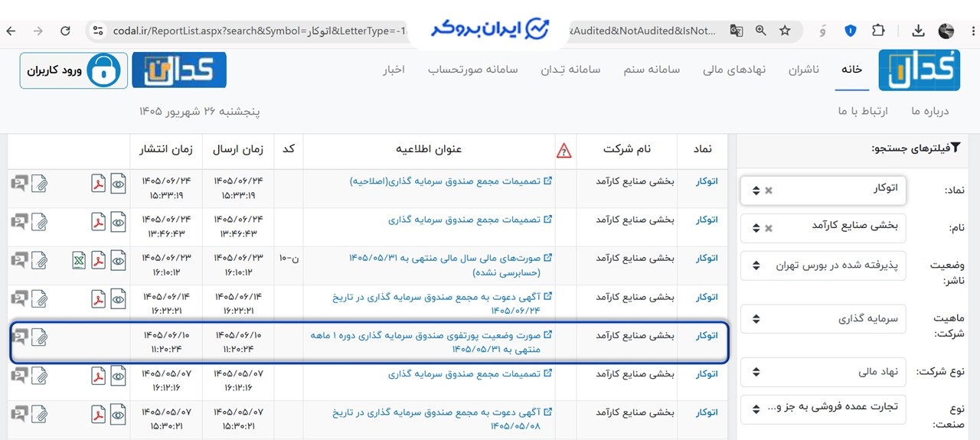Download PDF of the ۱۳:۴۶:۴۳ report

tap(98, 222)
